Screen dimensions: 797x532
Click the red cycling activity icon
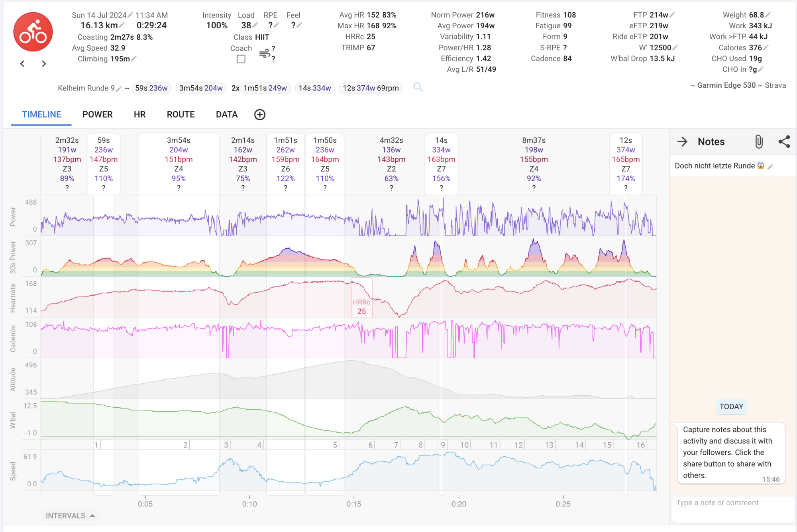[x=33, y=32]
